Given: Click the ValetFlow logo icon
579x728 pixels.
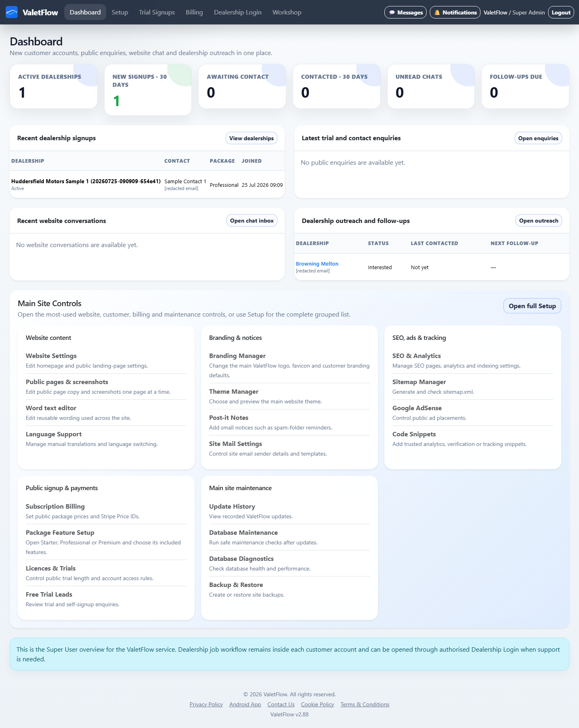Looking at the screenshot, I should click(12, 12).
